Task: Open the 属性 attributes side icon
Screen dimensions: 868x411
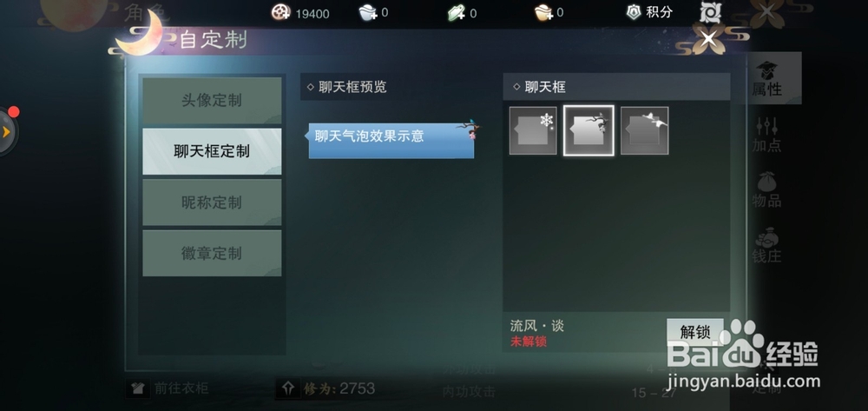Action: point(766,78)
